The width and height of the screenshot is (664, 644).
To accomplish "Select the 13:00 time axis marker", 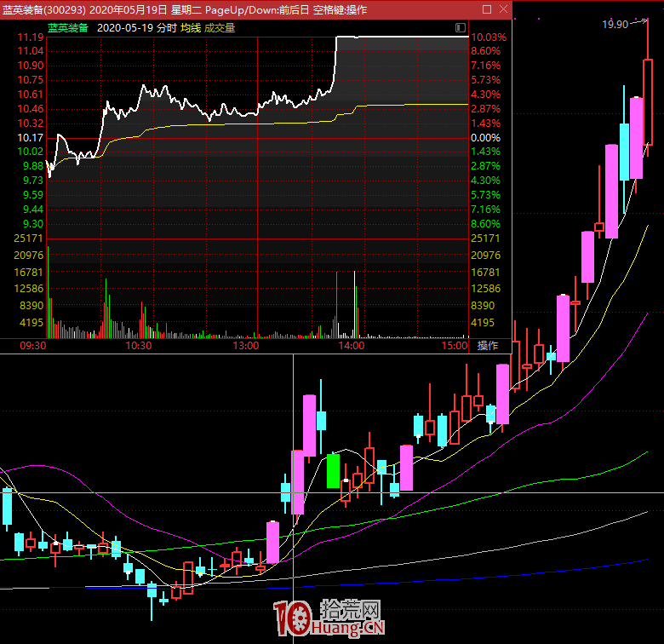I will coord(245,347).
